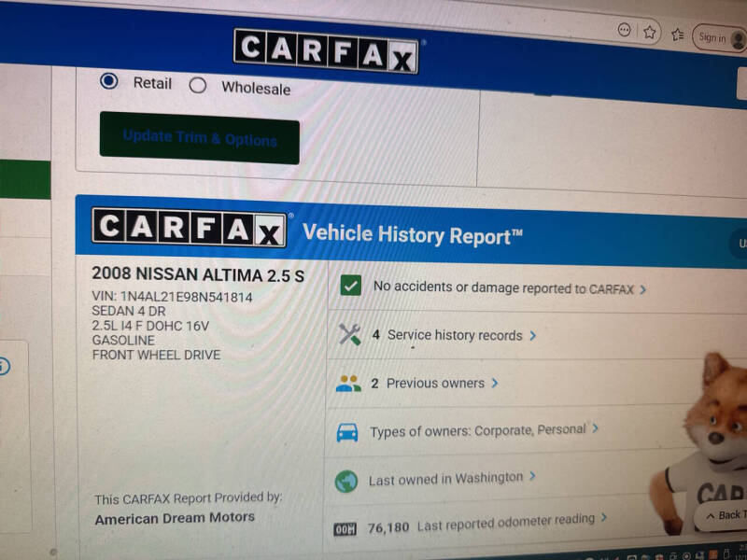Open the browser settings ellipsis menu
The width and height of the screenshot is (747, 560).
[x=623, y=29]
